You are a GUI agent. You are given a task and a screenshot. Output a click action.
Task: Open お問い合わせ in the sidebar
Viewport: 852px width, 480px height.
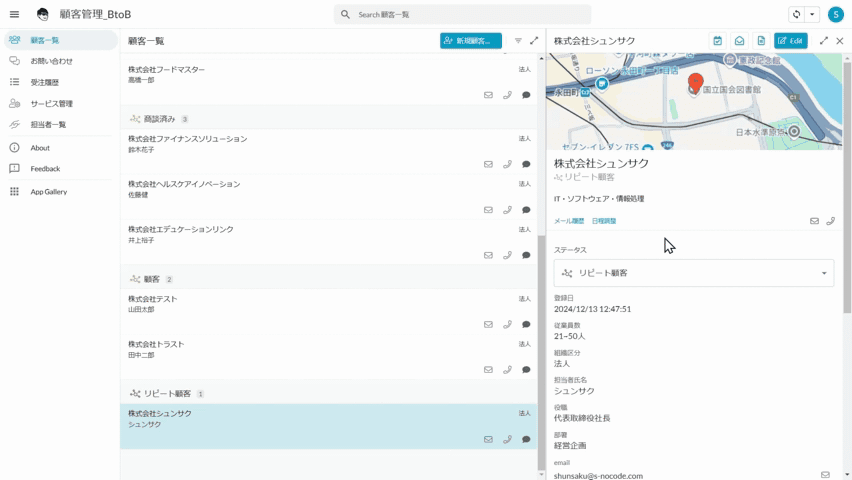click(60, 61)
